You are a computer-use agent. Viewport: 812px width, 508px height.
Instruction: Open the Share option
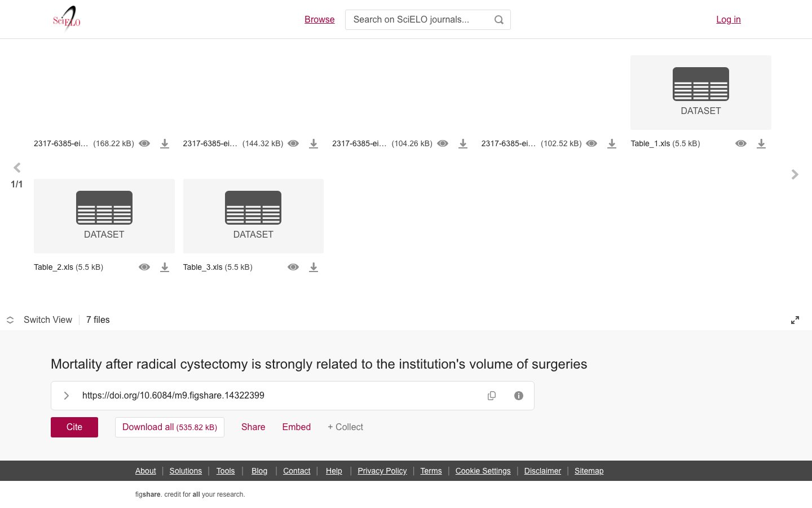click(x=253, y=427)
